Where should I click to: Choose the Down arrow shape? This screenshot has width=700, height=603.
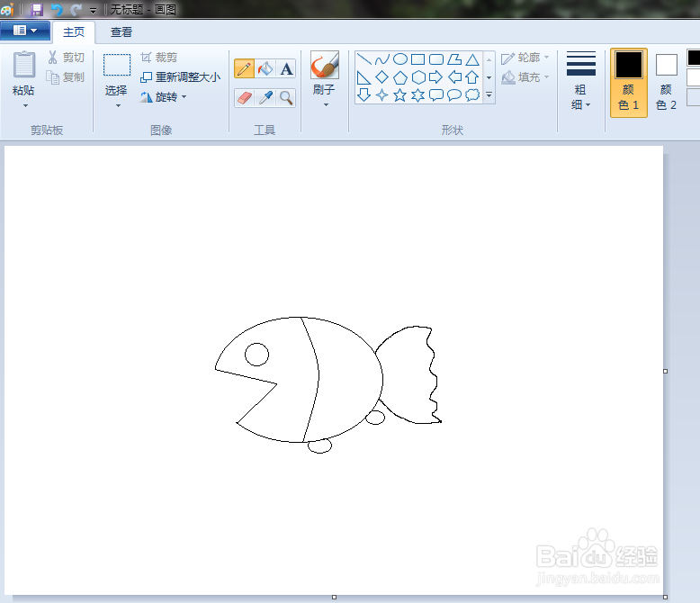tap(364, 94)
